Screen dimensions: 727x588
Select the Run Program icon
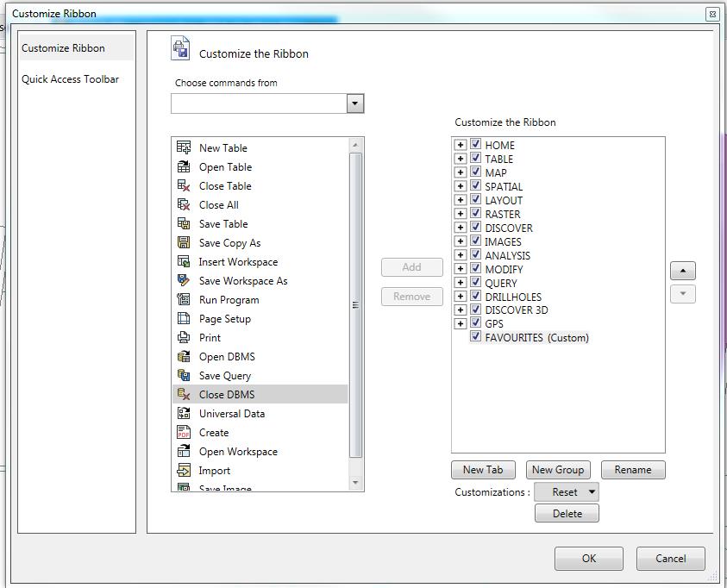[184, 299]
